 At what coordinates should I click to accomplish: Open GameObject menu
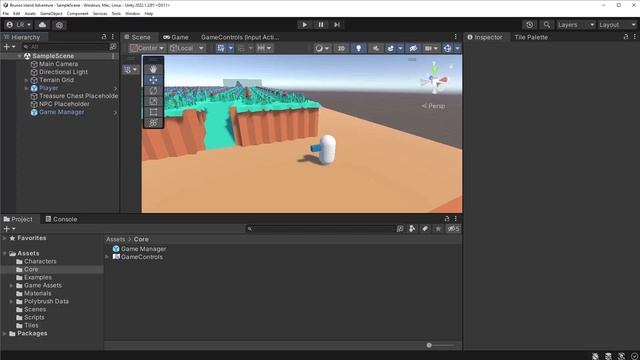[x=51, y=13]
